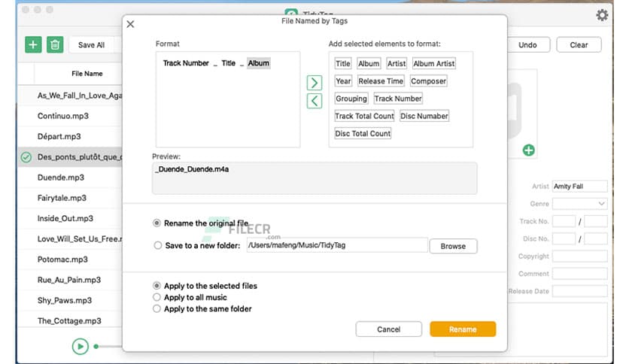This screenshot has height=364, width=629.
Task: Click the Cancel button
Action: click(x=388, y=329)
